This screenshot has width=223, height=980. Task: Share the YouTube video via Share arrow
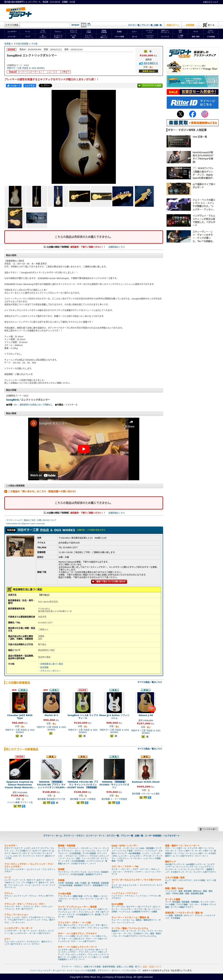pyautogui.click(x=131, y=423)
